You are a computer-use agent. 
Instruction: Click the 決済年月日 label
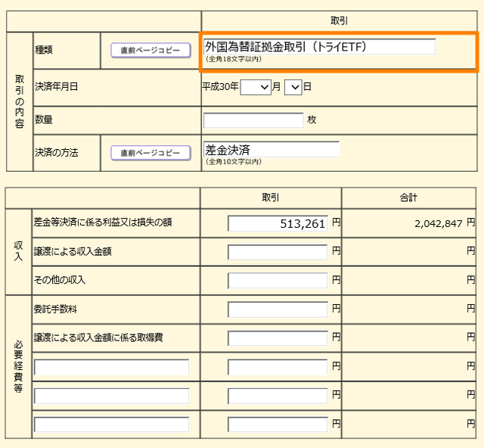(x=56, y=86)
